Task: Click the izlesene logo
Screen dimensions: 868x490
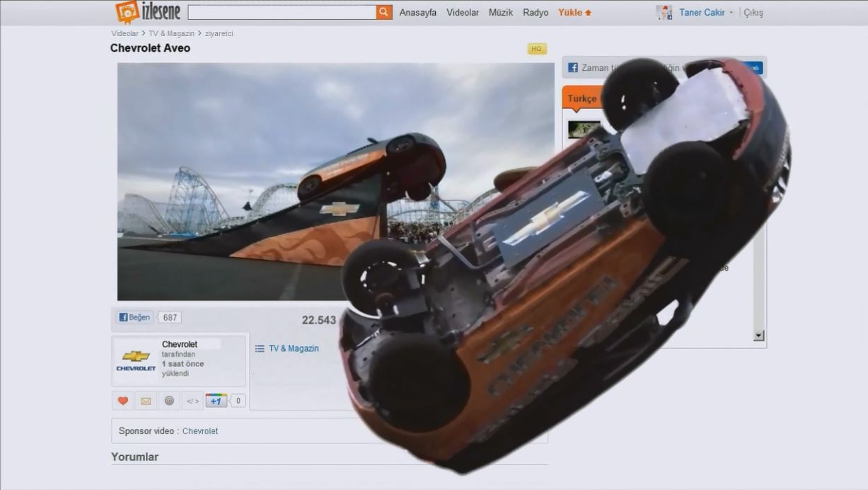Action: click(148, 12)
